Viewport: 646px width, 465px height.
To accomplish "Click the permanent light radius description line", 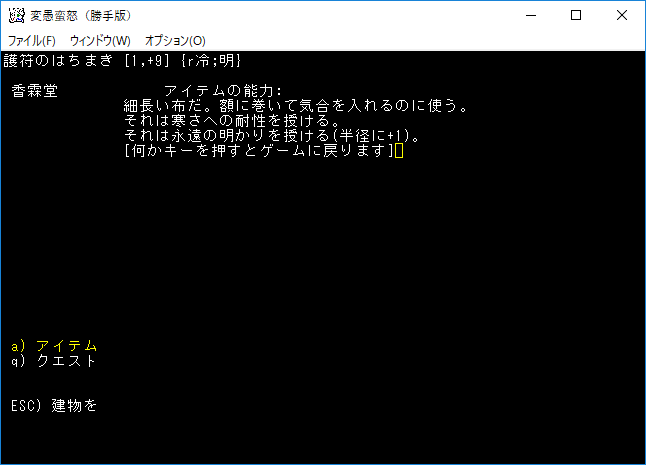I will pos(272,136).
